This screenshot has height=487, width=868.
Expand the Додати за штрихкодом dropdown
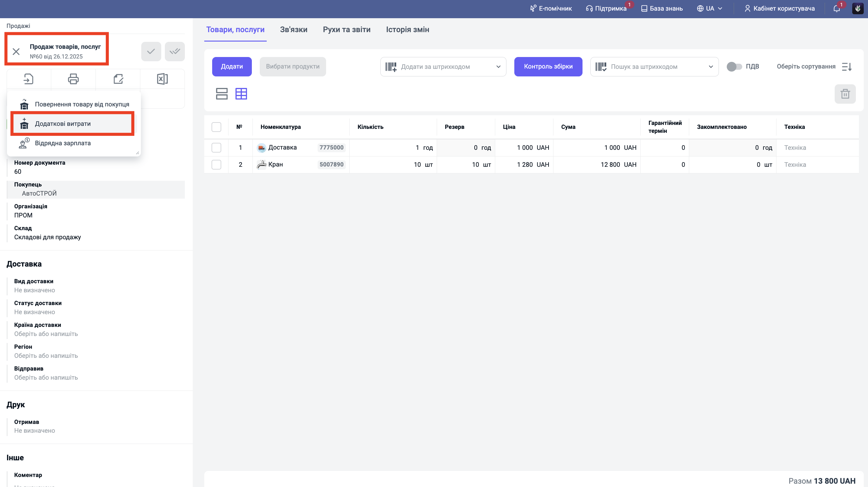pos(498,67)
